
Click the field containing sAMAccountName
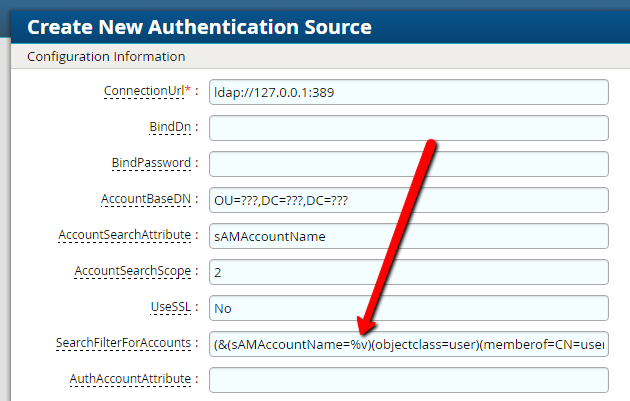[408, 236]
